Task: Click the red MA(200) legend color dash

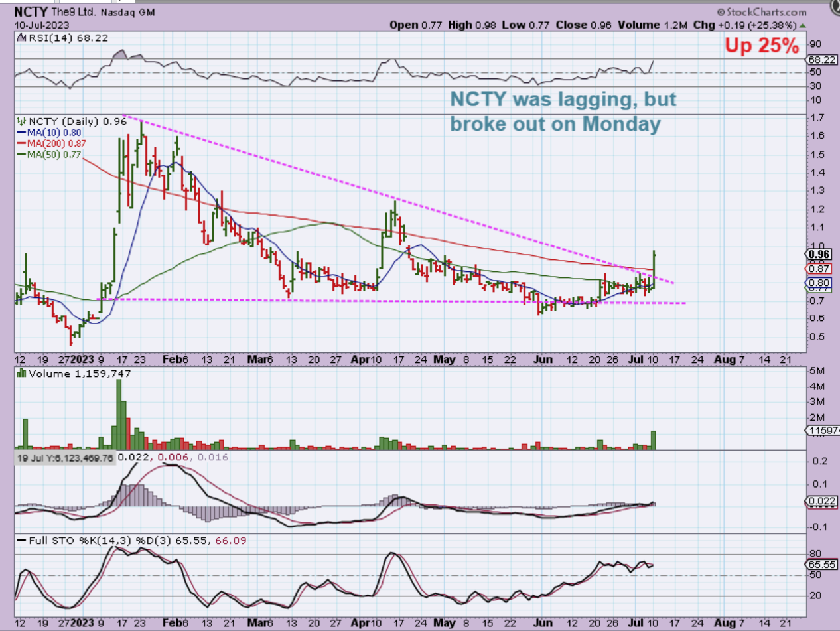Action: tap(20, 143)
